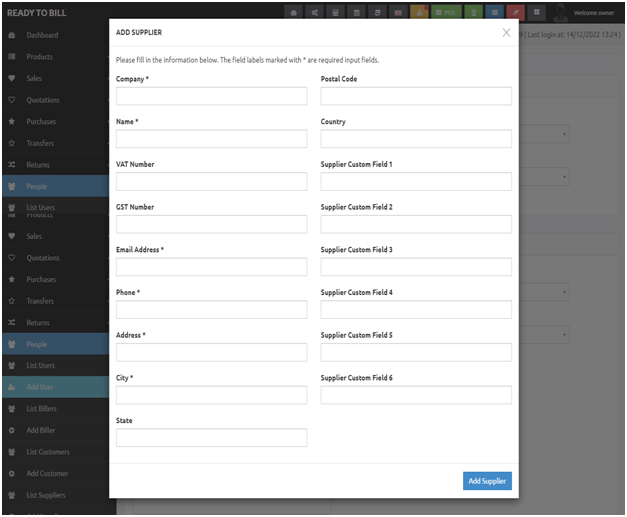
Task: Open the calculator icon in the top toolbar
Action: pos(335,12)
